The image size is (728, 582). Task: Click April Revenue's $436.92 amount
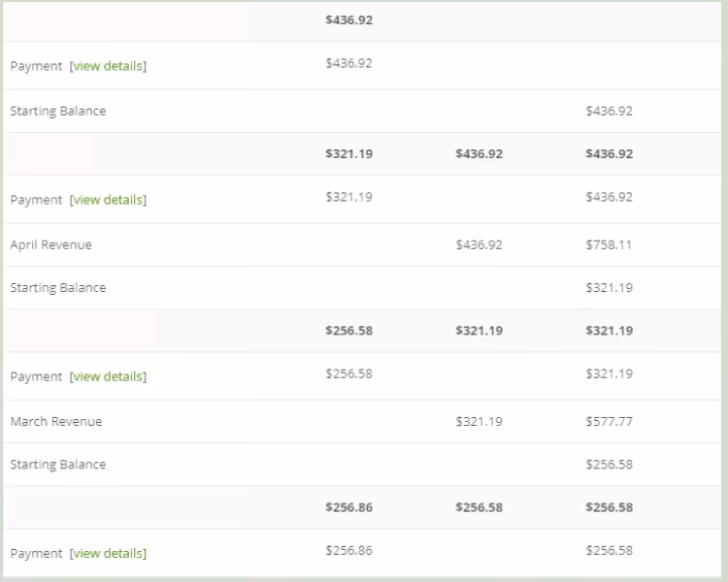[x=479, y=244]
